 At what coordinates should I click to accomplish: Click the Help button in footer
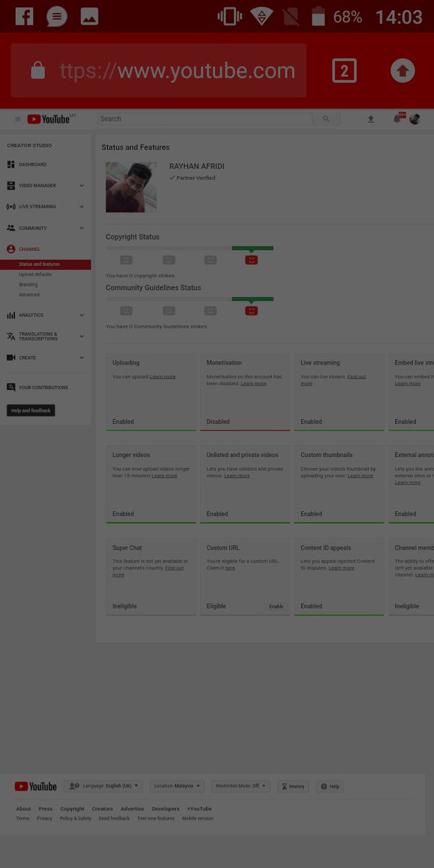[330, 786]
